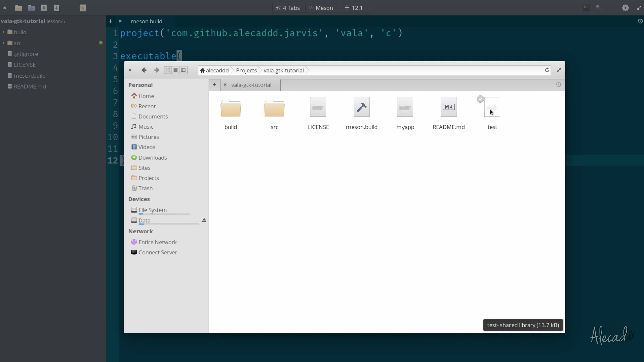644x362 pixels.
Task: Select the vala-gtk-tutorial project header
Action: pyautogui.click(x=33, y=21)
